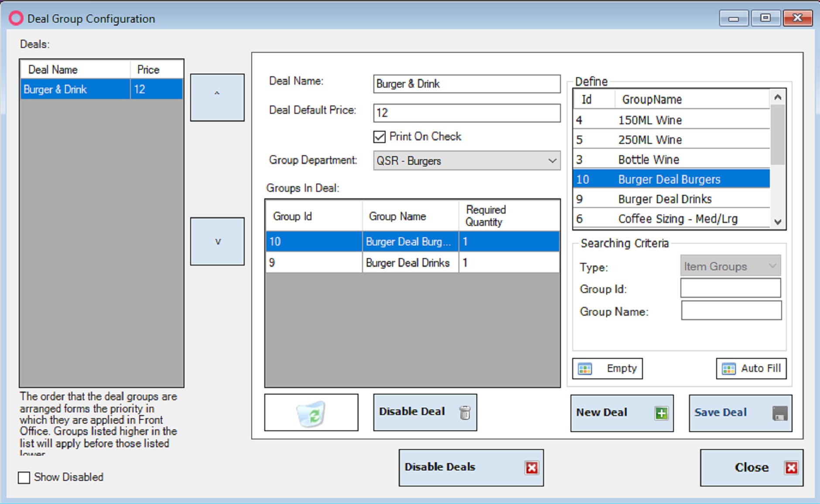Click the red X on Disable Deals
This screenshot has width=820, height=504.
tap(532, 468)
